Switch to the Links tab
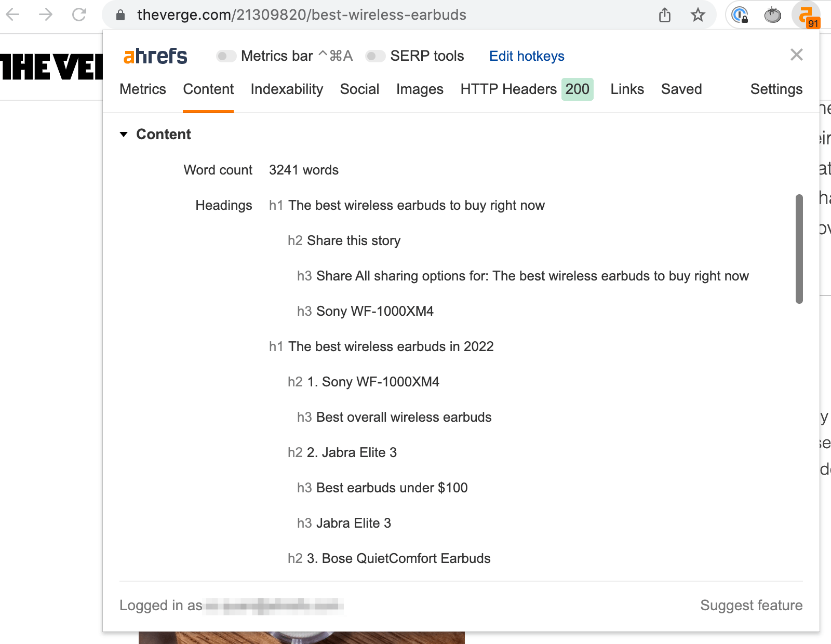Screen dimensions: 831x644 click(627, 89)
